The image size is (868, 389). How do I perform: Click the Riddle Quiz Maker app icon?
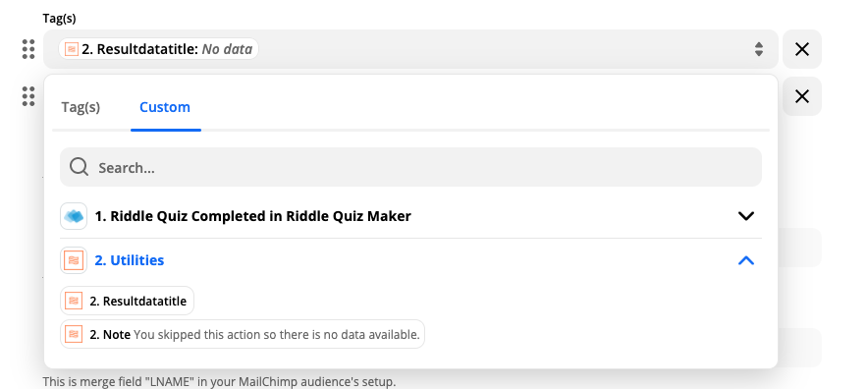(74, 216)
